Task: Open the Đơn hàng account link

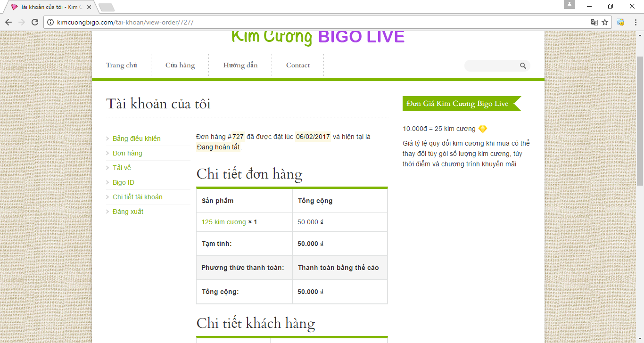Action: 127,153
